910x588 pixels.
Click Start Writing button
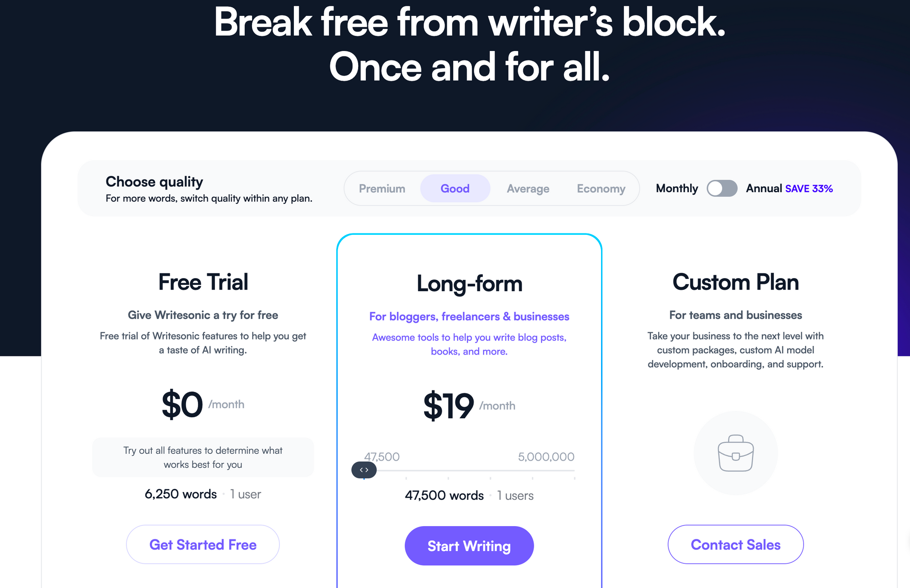(469, 546)
